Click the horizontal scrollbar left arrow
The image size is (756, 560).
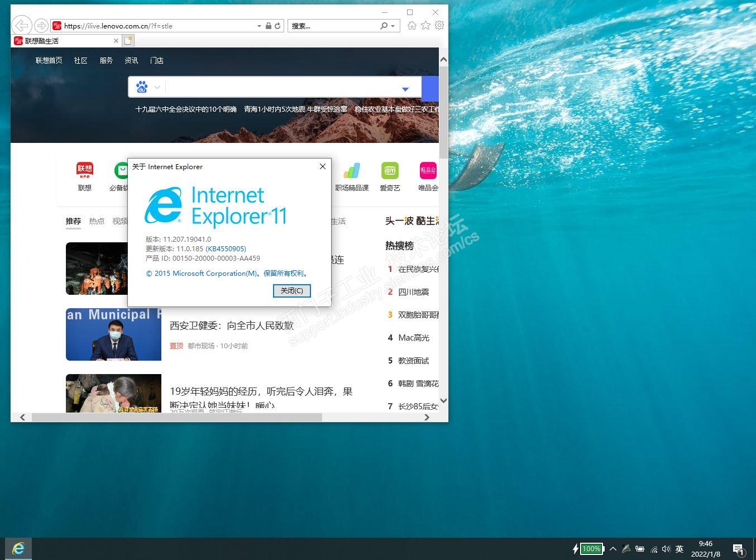click(22, 417)
